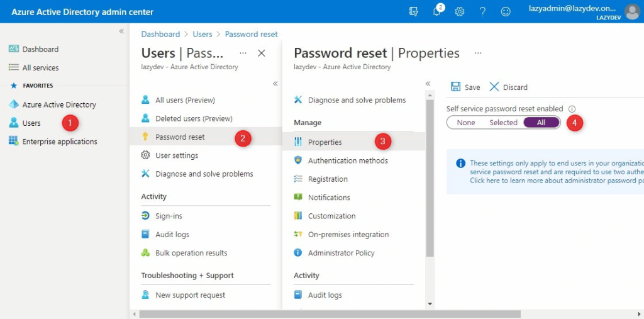Click the Bulk operation results icon

tap(145, 253)
